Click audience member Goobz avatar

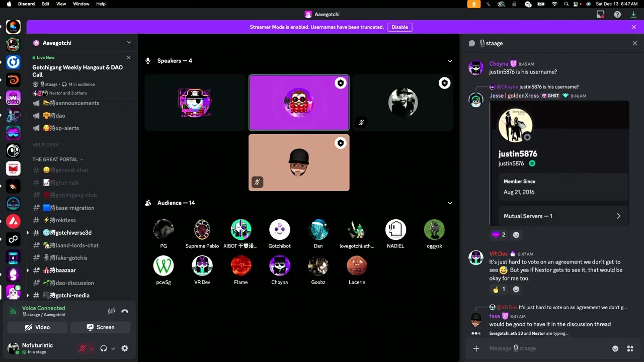[318, 266]
